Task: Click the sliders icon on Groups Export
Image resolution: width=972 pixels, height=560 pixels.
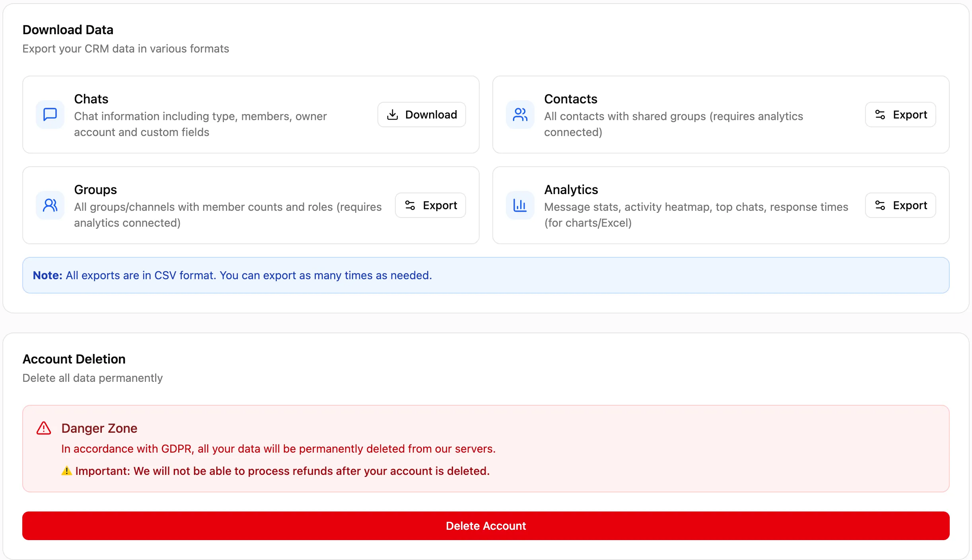Action: click(x=410, y=205)
